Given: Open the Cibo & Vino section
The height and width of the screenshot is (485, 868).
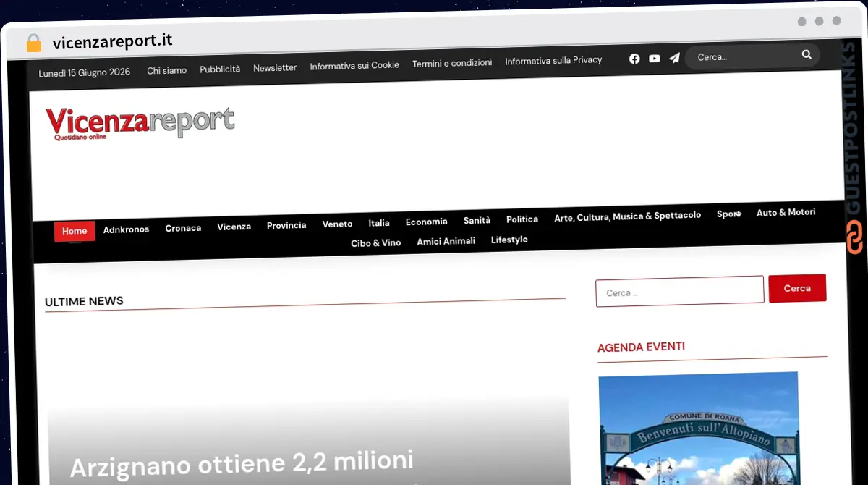Looking at the screenshot, I should pos(375,243).
